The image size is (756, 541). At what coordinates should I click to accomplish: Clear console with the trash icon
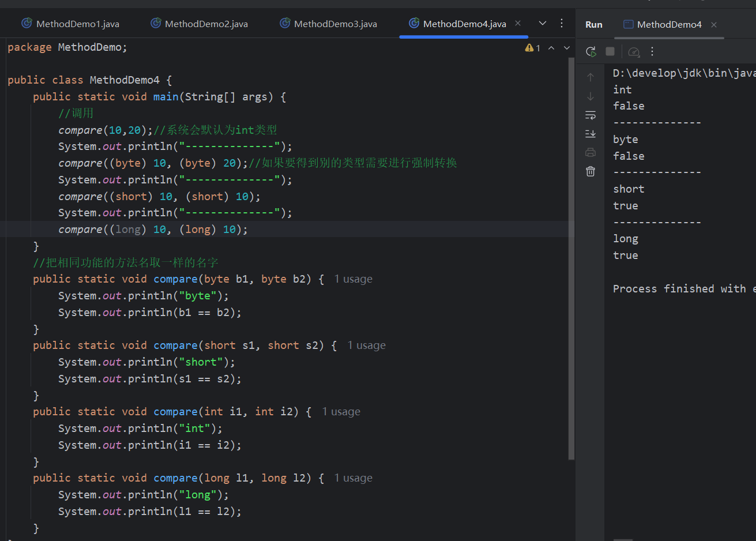590,171
